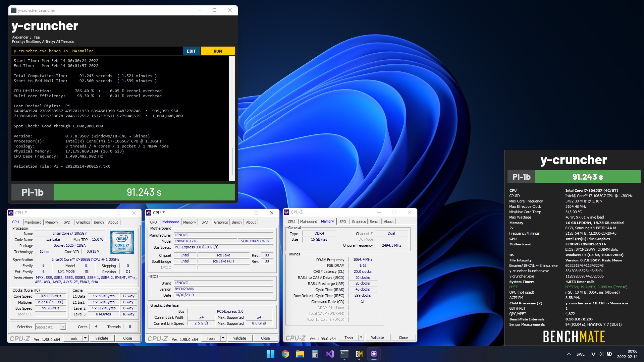Viewport: 644px width, 362px height.
Task: Click the DRAM Frequency 1064.4 MHz value
Action: click(363, 259)
